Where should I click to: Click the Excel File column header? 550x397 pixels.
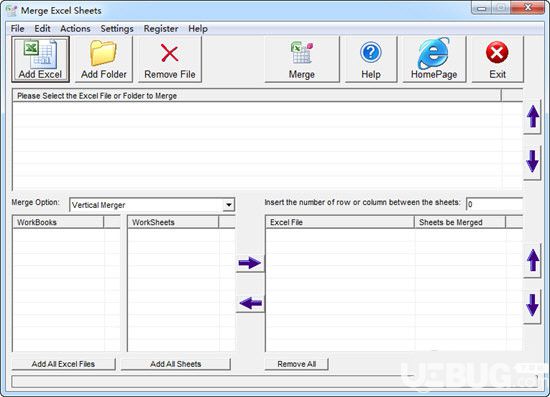tap(340, 222)
